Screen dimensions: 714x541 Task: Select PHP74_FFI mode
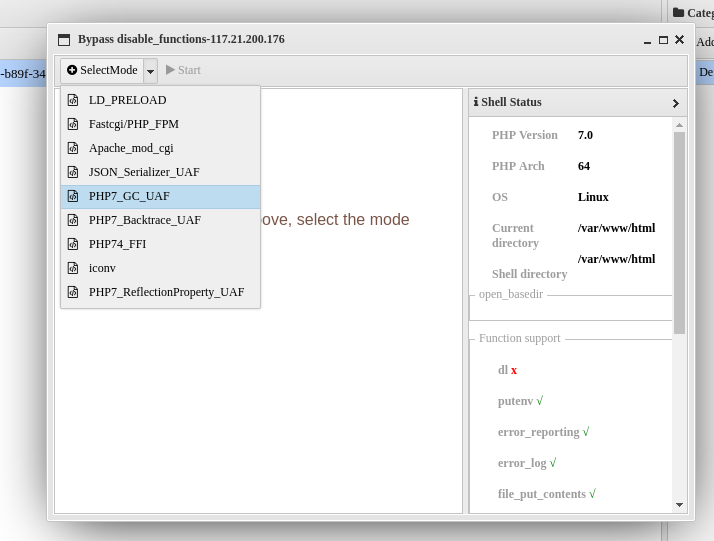pos(160,244)
